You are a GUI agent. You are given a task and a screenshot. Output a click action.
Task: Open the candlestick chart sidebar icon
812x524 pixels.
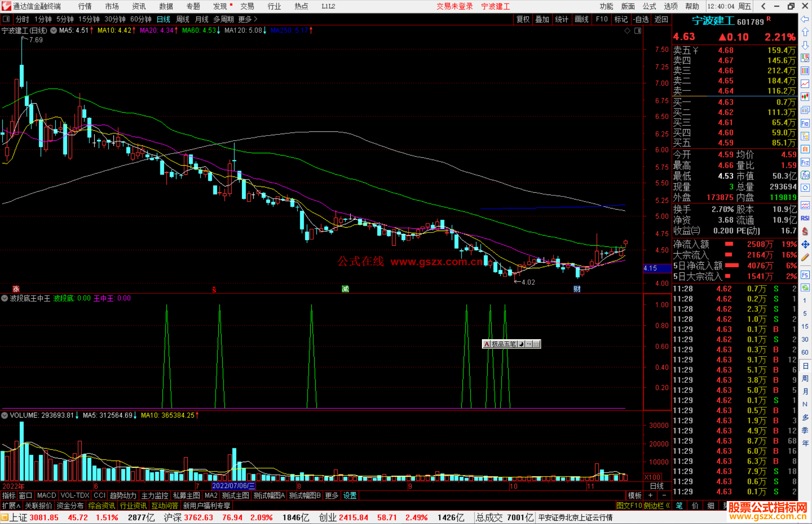(x=805, y=97)
